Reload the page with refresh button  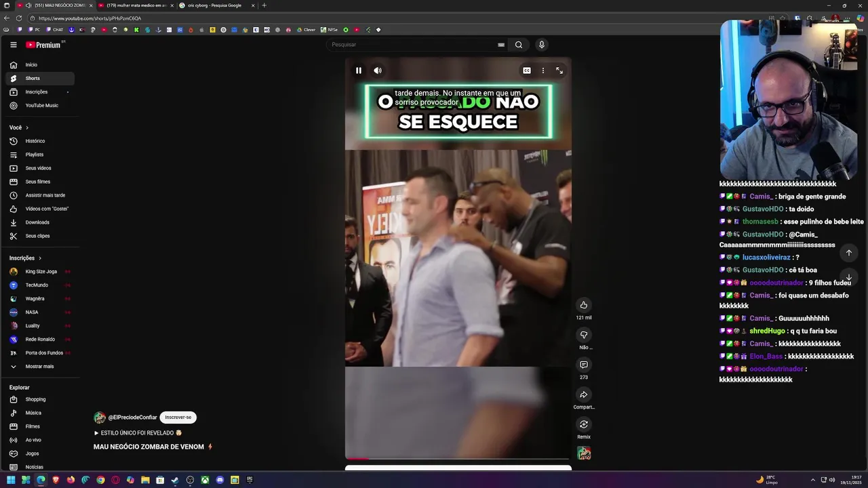[x=19, y=18]
